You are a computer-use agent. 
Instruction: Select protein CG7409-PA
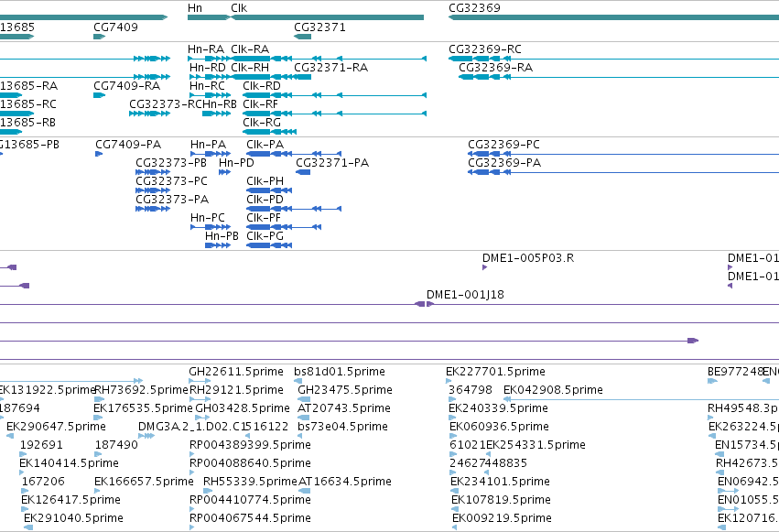point(128,145)
